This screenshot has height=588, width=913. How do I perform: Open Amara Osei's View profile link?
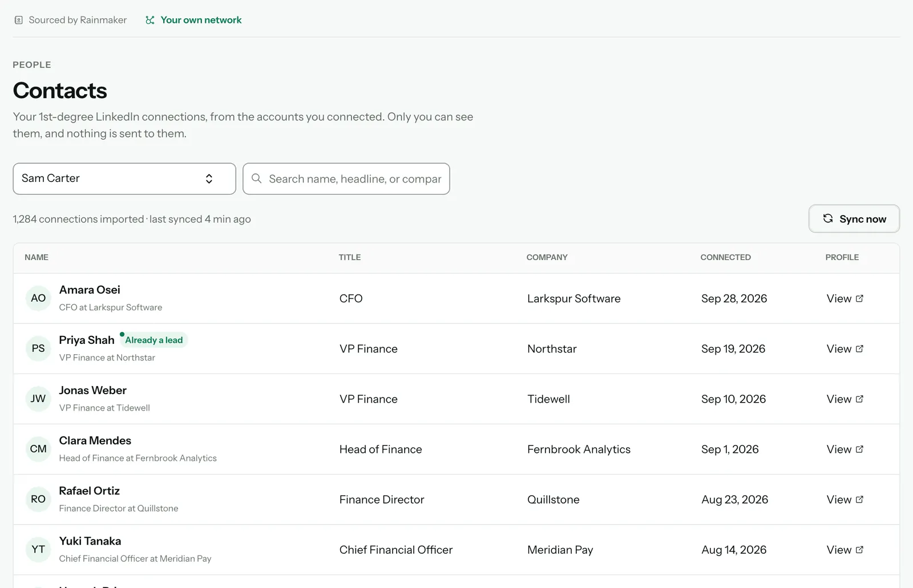point(845,298)
